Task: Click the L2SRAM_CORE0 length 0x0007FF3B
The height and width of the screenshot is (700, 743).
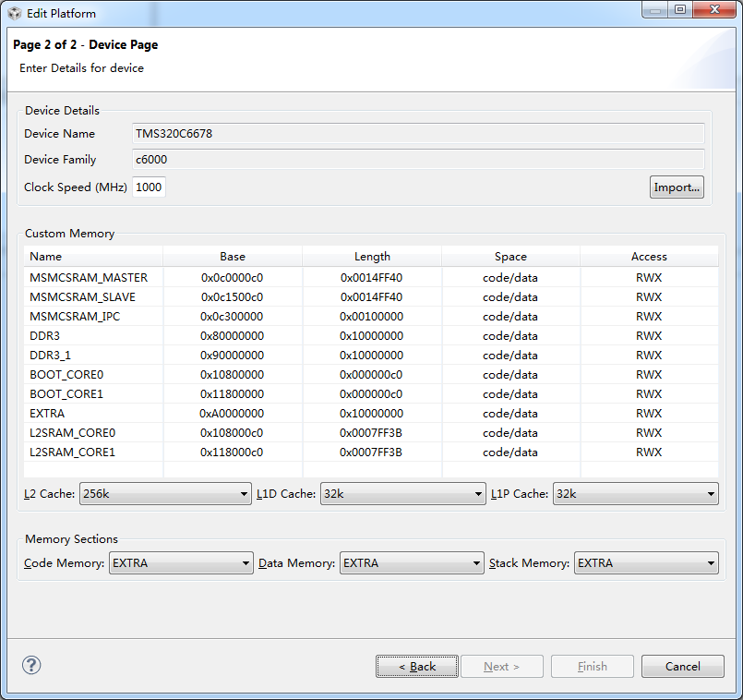Action: (371, 433)
